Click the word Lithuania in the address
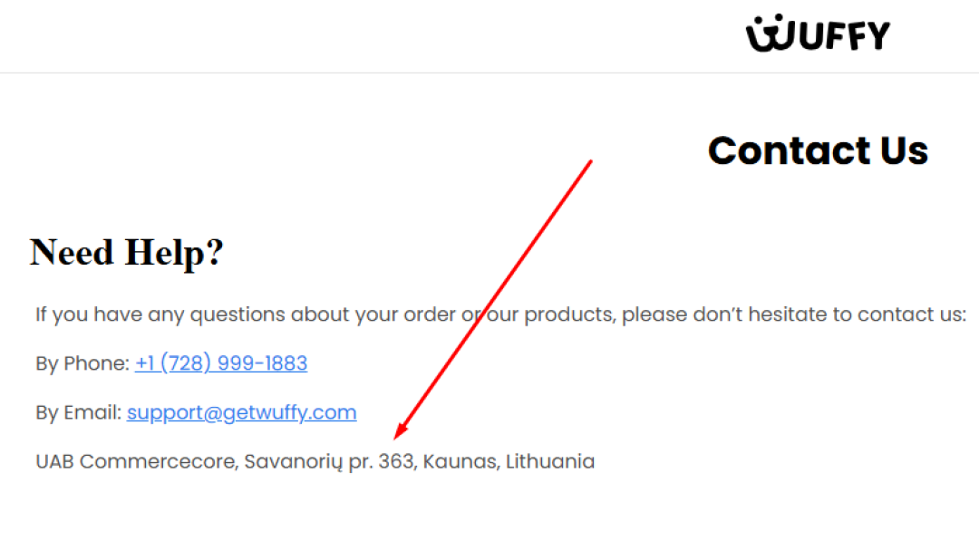This screenshot has height=560, width=979. [550, 461]
